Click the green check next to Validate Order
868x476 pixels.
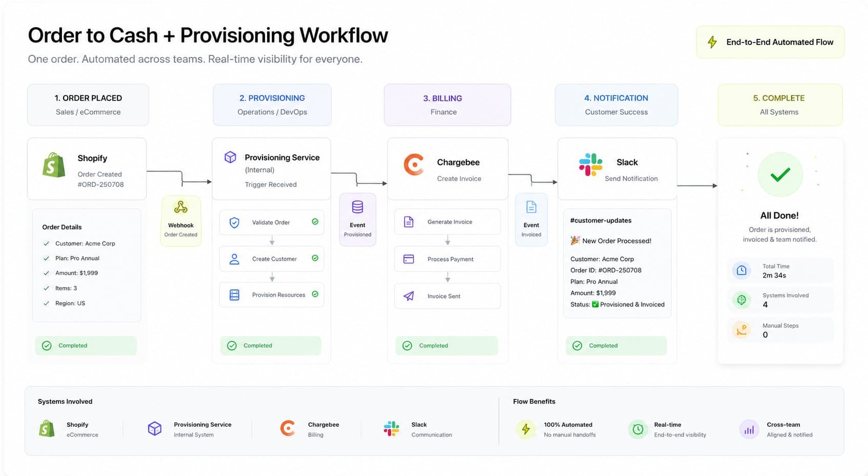[x=315, y=222]
